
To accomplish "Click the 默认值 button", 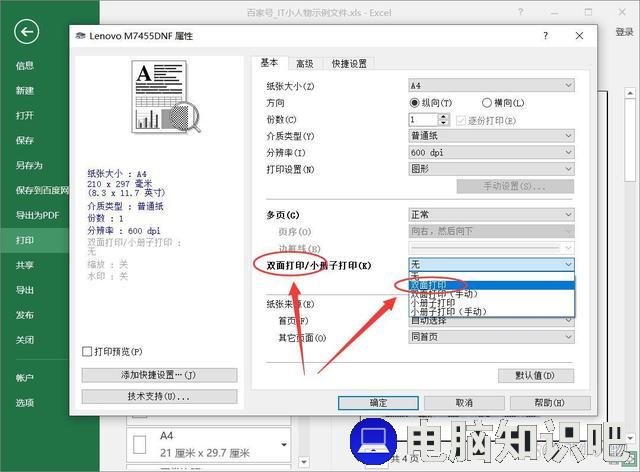I will coord(536,376).
